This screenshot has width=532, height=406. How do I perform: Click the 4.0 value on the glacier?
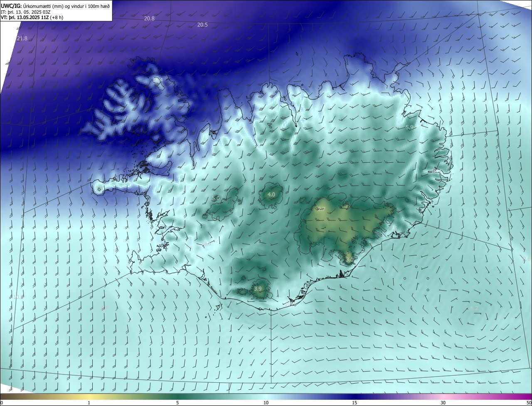coord(271,194)
